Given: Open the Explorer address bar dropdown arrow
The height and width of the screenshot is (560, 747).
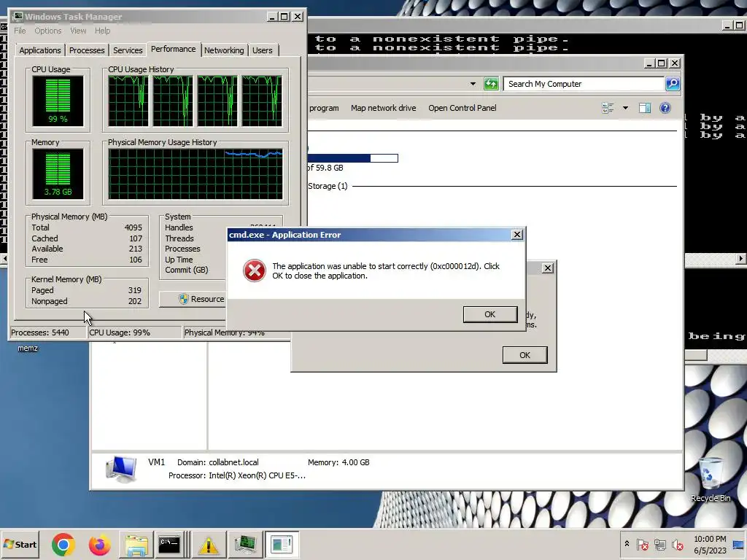Looking at the screenshot, I should (x=473, y=84).
